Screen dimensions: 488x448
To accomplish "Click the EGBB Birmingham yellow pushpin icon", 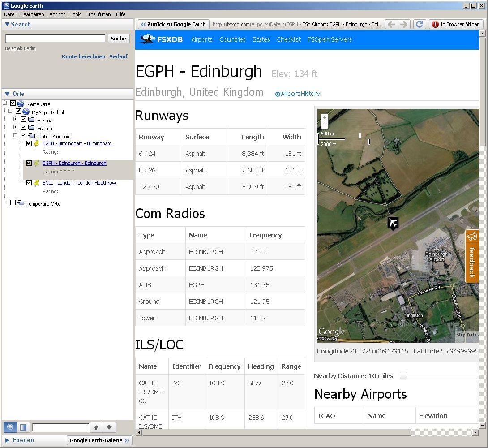I will coord(37,143).
